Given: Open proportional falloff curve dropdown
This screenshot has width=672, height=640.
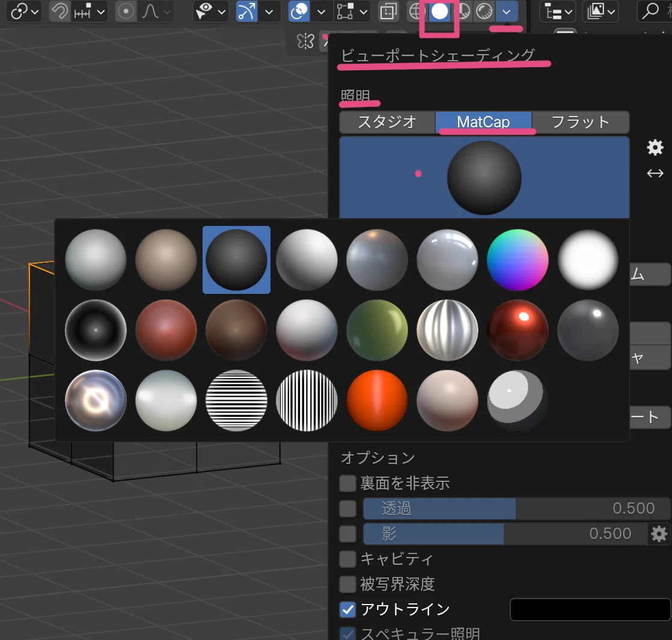Looking at the screenshot, I should (x=156, y=11).
